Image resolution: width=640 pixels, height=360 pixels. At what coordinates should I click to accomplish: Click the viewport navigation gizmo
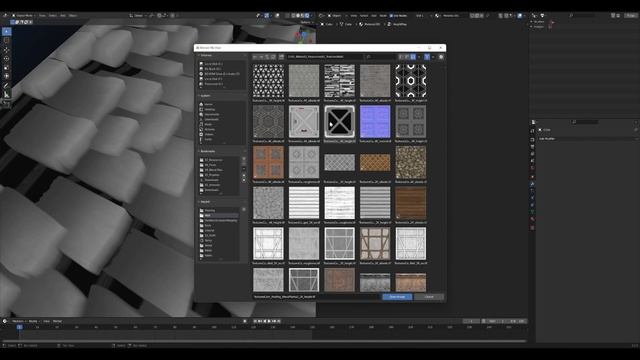tap(304, 36)
